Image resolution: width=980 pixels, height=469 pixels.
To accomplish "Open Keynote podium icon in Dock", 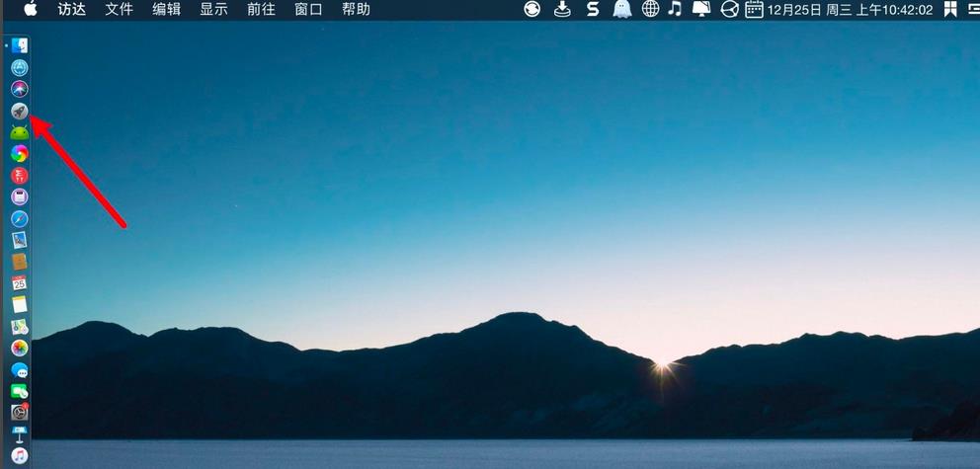I will coord(20,434).
